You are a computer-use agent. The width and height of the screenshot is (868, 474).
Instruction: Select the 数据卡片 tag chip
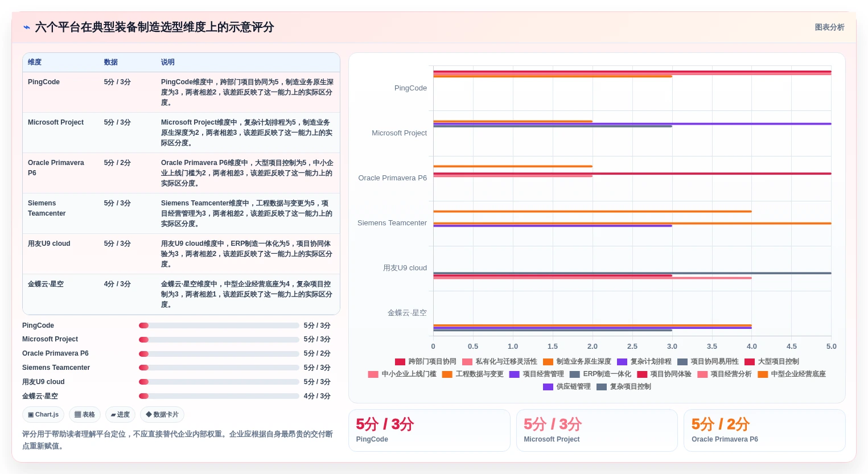pos(162,415)
